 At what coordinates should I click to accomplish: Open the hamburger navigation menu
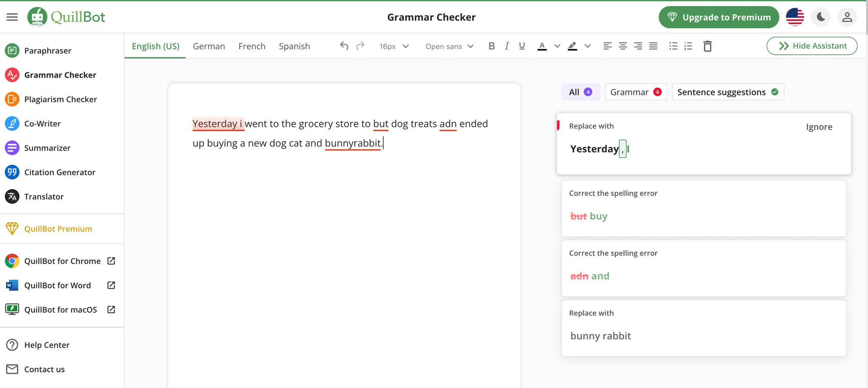click(12, 17)
